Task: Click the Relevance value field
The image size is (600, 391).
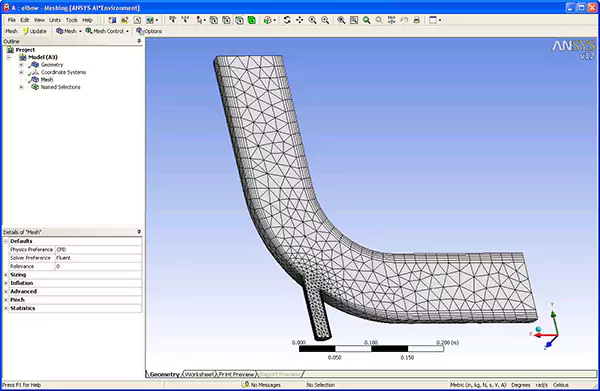Action: (98, 266)
